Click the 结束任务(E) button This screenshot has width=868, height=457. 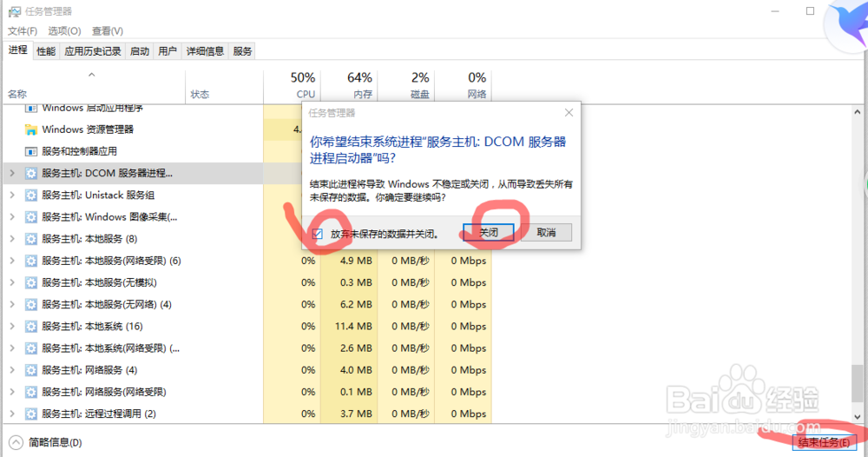coord(825,442)
